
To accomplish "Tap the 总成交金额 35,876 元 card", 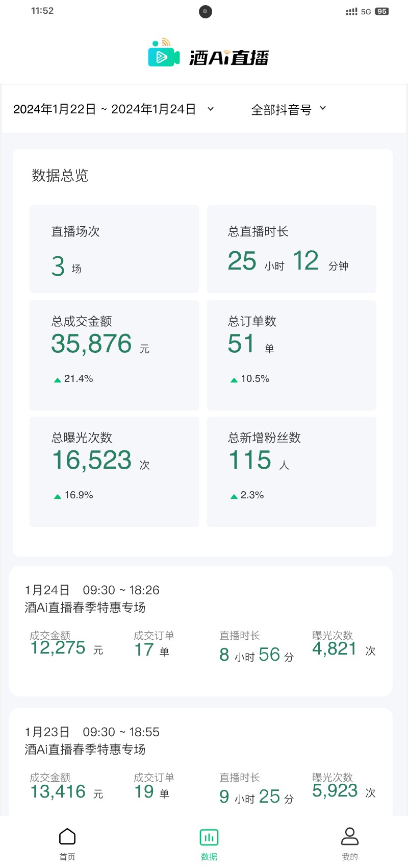I will (114, 355).
